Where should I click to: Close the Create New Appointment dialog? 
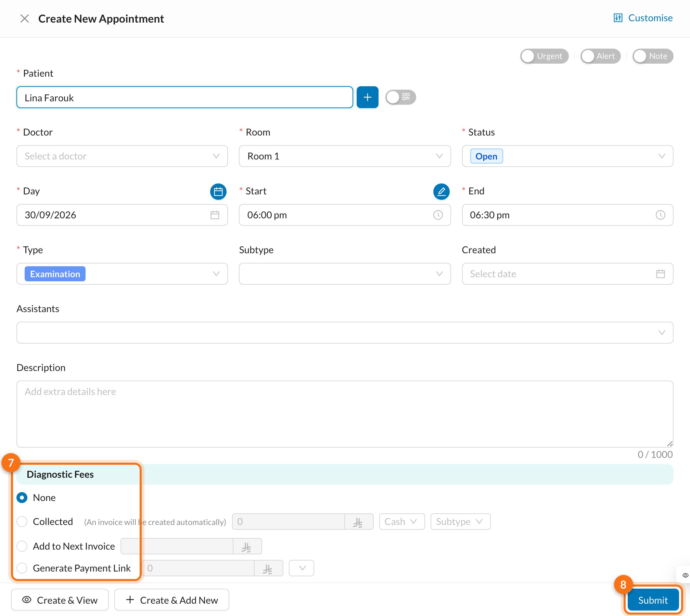24,18
